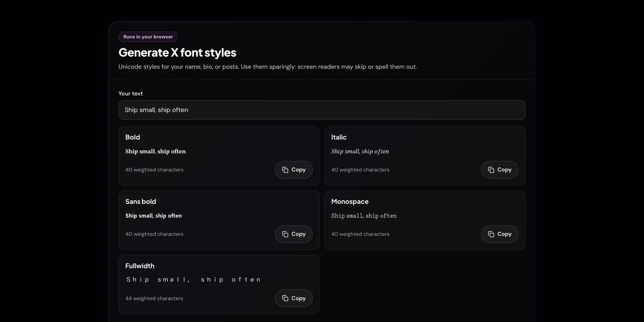Viewport: 644px width, 322px height.
Task: Click the copy icon in the Fullwidth card
Action: point(285,298)
